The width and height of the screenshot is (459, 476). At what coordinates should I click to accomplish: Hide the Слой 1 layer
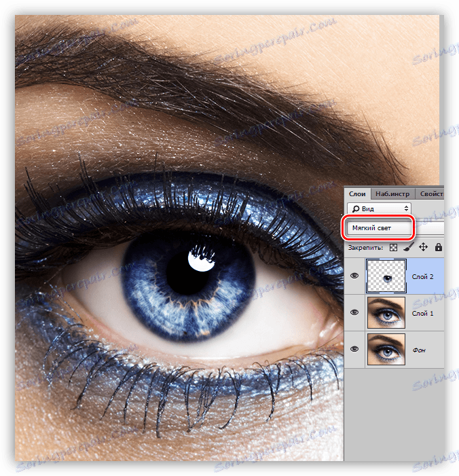coord(354,312)
